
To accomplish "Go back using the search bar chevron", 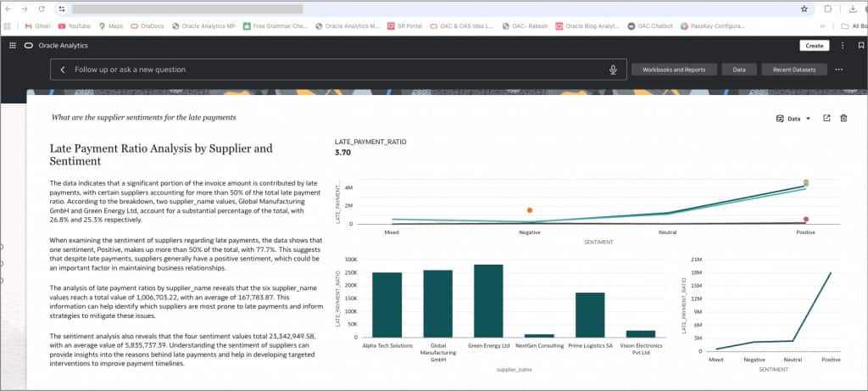I will coord(63,70).
